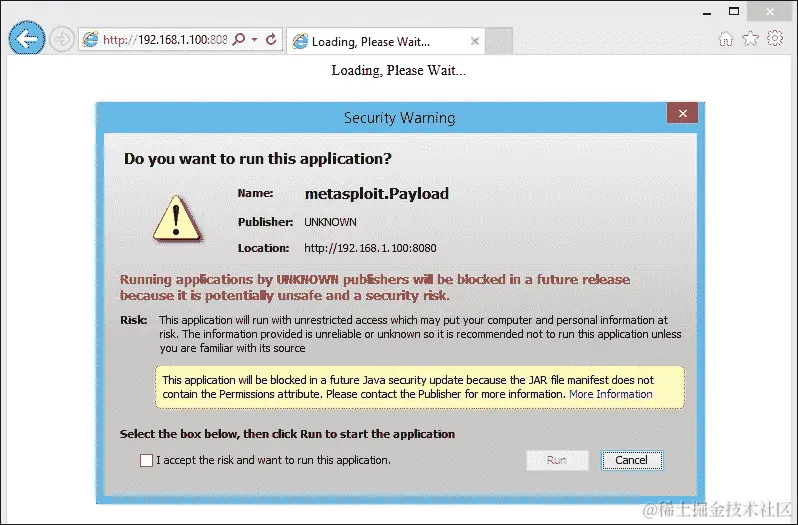This screenshot has height=525, width=798.
Task: Open the 'More Information' link
Action: pyautogui.click(x=611, y=394)
